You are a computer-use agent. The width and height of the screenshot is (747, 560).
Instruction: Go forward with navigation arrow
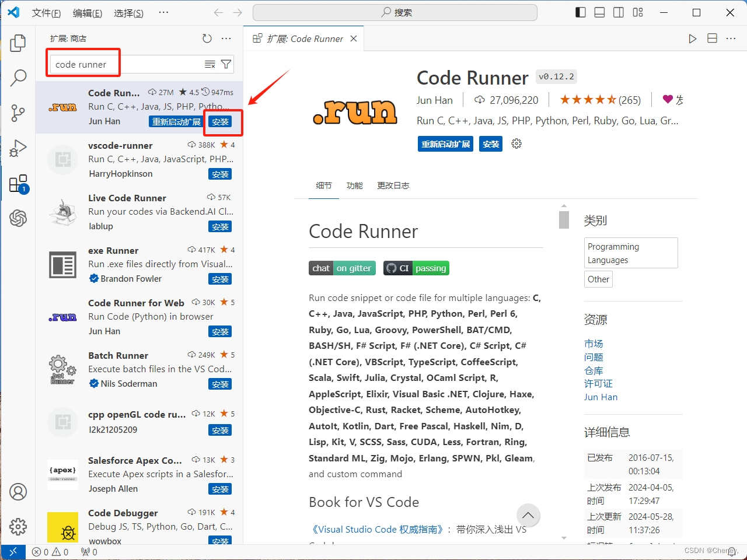pyautogui.click(x=238, y=12)
